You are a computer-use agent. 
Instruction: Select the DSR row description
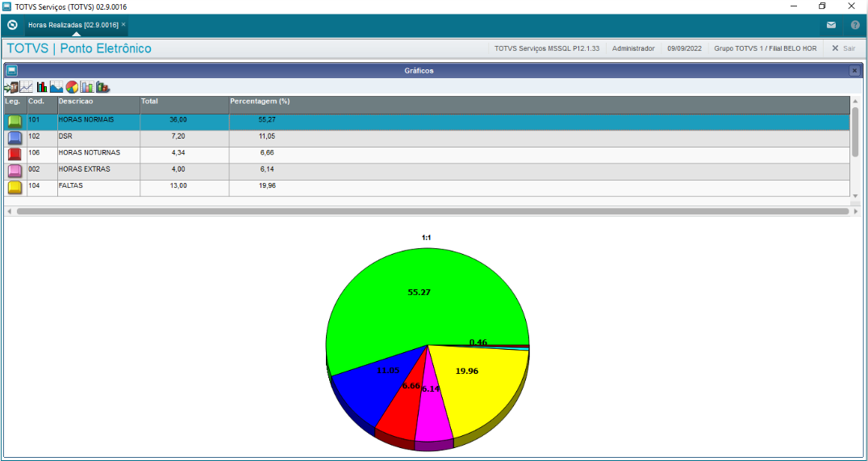click(65, 136)
